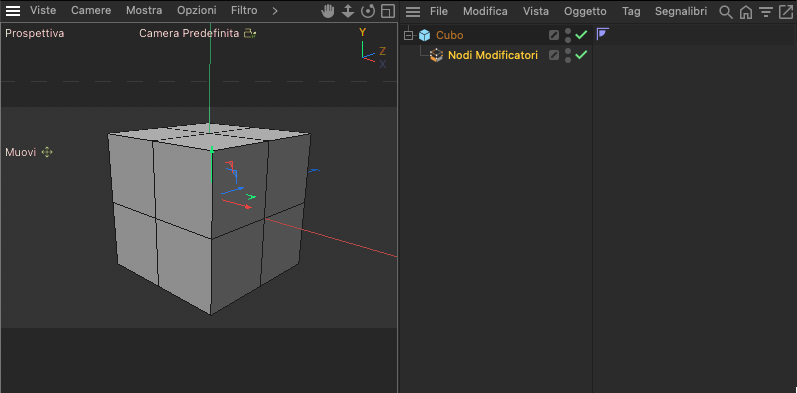Open the Object Manager filter icon

click(x=765, y=12)
